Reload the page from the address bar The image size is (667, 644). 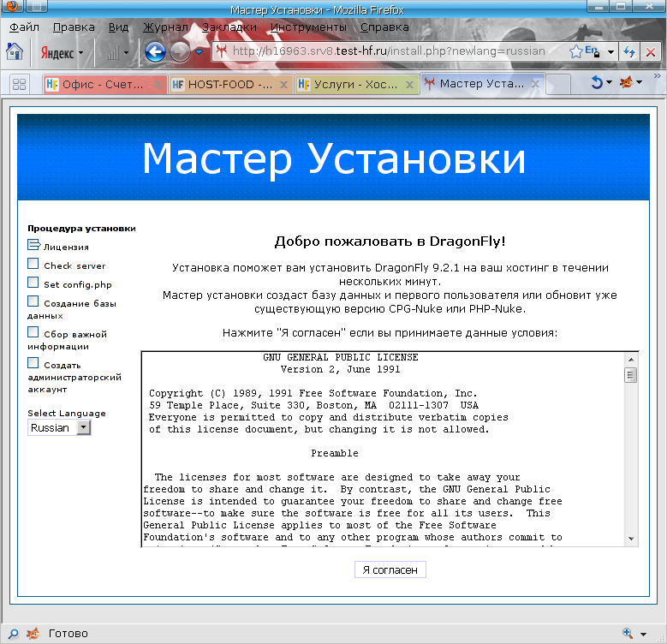tap(629, 51)
